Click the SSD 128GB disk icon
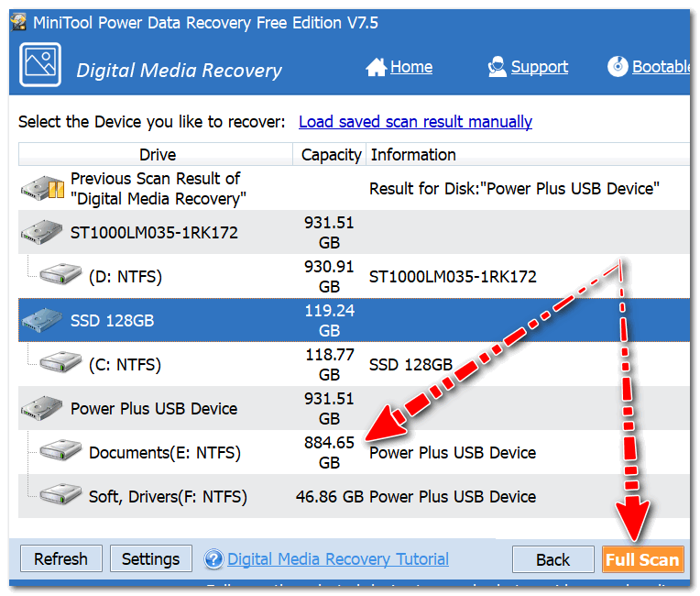Screen dimensions: 700x596 42,320
